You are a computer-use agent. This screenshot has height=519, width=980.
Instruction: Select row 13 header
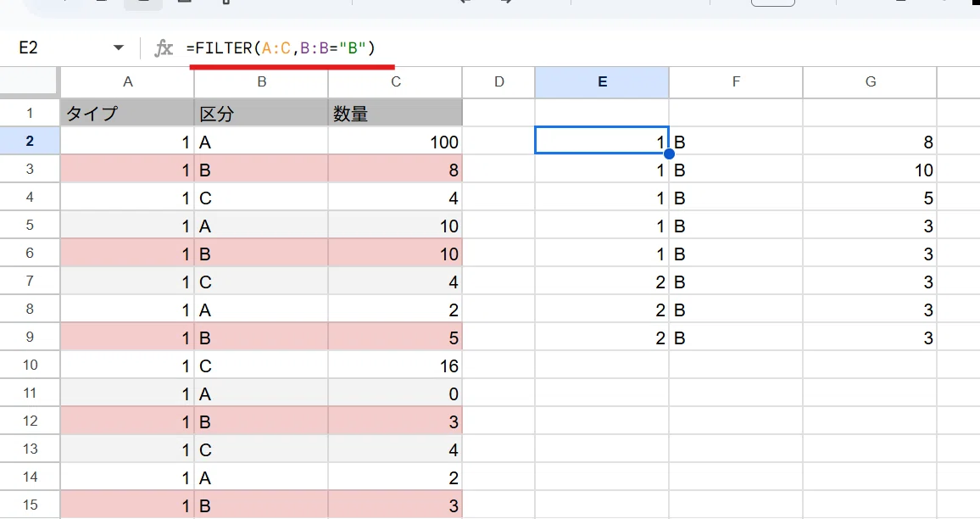click(x=30, y=449)
